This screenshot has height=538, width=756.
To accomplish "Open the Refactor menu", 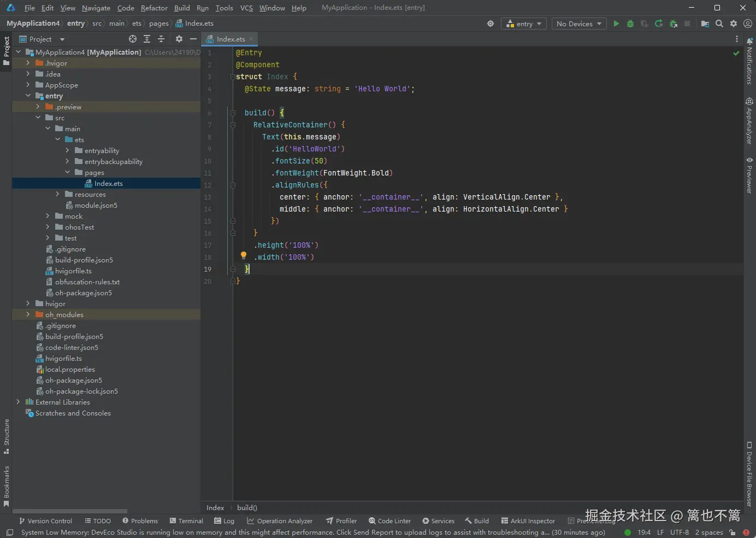I will [154, 8].
